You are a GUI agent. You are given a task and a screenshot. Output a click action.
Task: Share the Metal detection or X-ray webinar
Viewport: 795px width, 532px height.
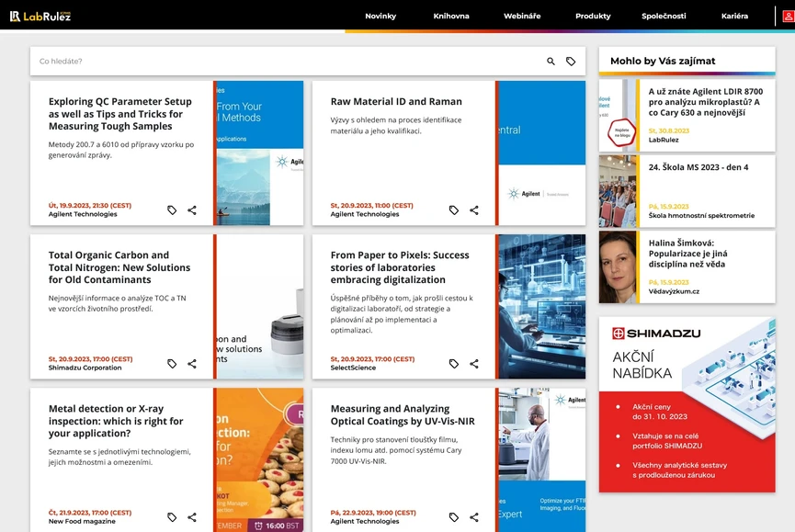coord(192,516)
